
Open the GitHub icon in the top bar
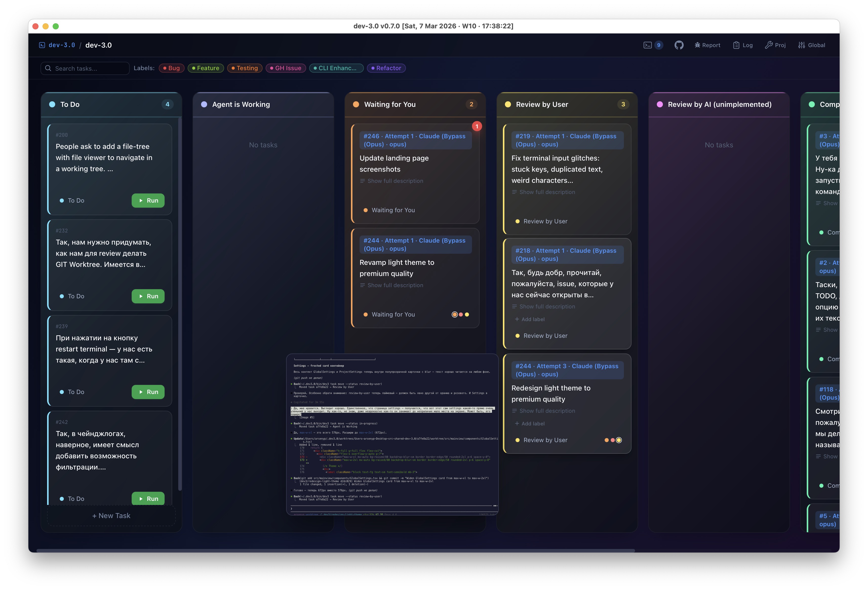679,44
